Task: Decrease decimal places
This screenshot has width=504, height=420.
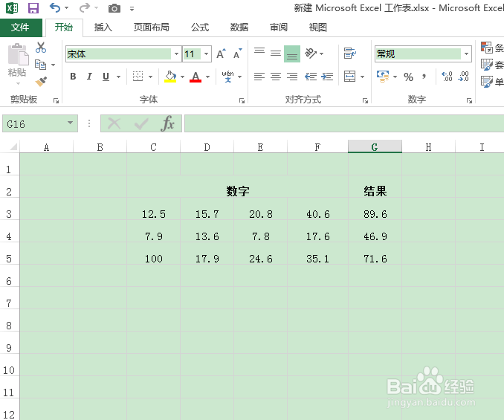Action: (x=464, y=77)
